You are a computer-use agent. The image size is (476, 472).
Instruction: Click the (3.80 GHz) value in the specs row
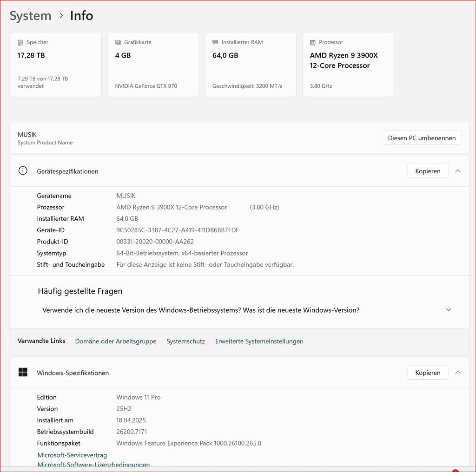pos(264,207)
